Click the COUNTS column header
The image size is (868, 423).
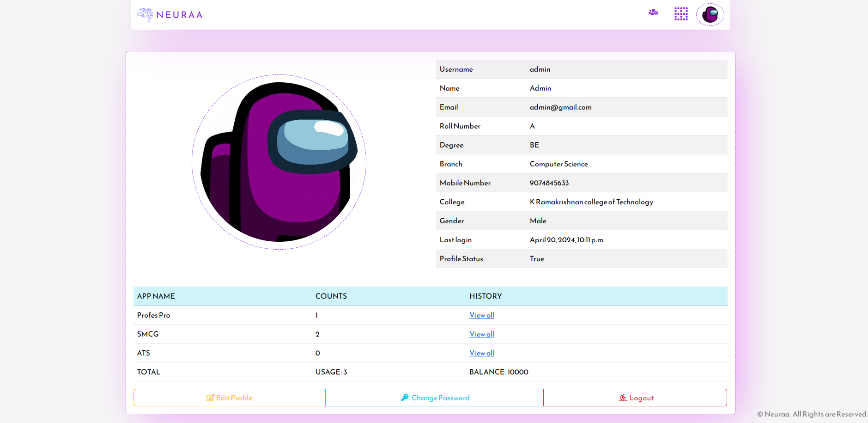coord(331,296)
